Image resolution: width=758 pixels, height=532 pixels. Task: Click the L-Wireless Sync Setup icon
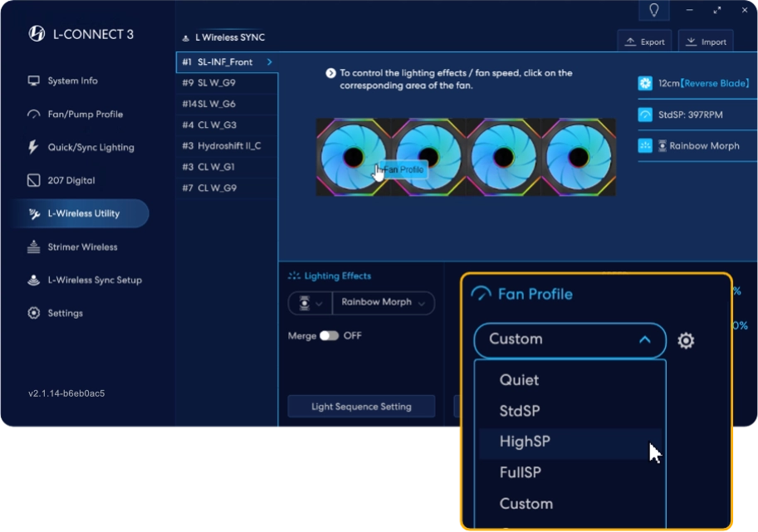[33, 280]
